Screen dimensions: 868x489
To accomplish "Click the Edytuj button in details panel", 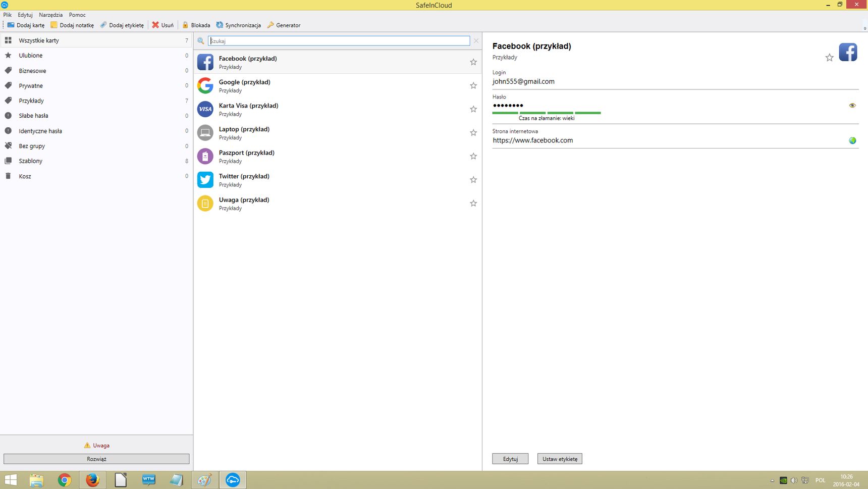I will click(510, 459).
